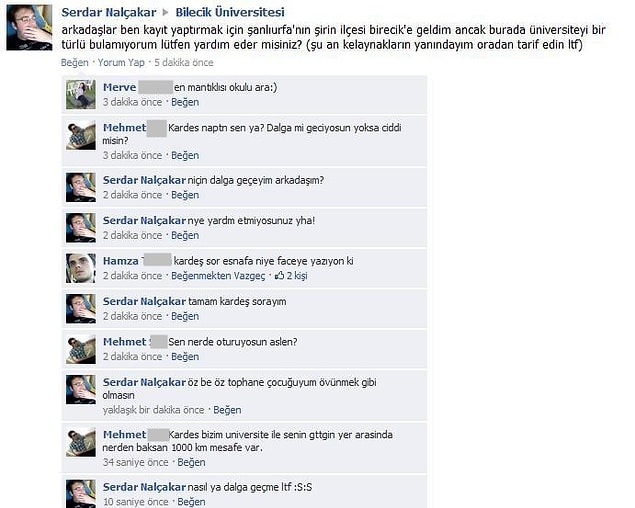The height and width of the screenshot is (508, 635).
Task: Like the 'Sen nerde oturuyosun aslen?' comment
Action: (185, 356)
